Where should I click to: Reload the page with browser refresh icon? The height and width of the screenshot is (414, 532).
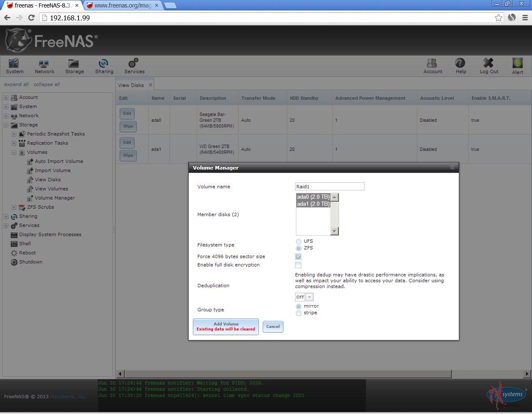31,17
